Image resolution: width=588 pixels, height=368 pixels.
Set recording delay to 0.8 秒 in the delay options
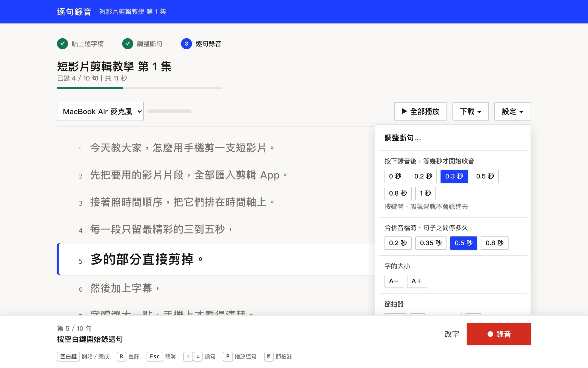click(398, 193)
